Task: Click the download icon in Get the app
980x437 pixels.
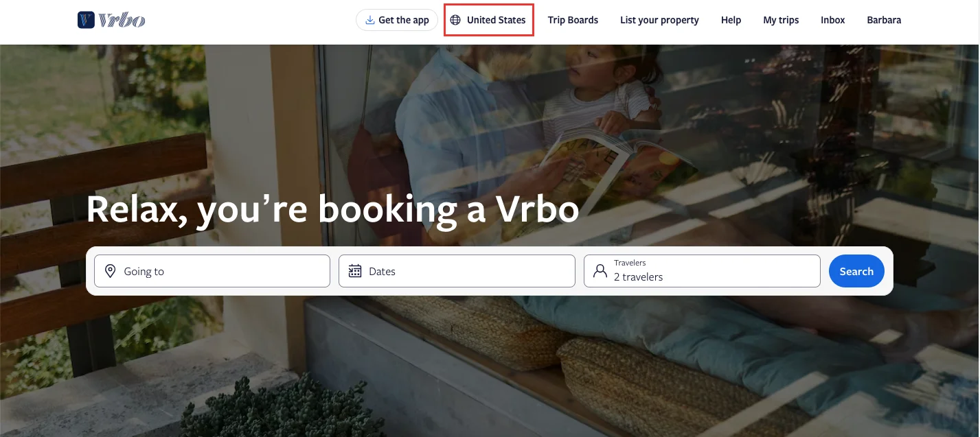Action: (x=369, y=20)
